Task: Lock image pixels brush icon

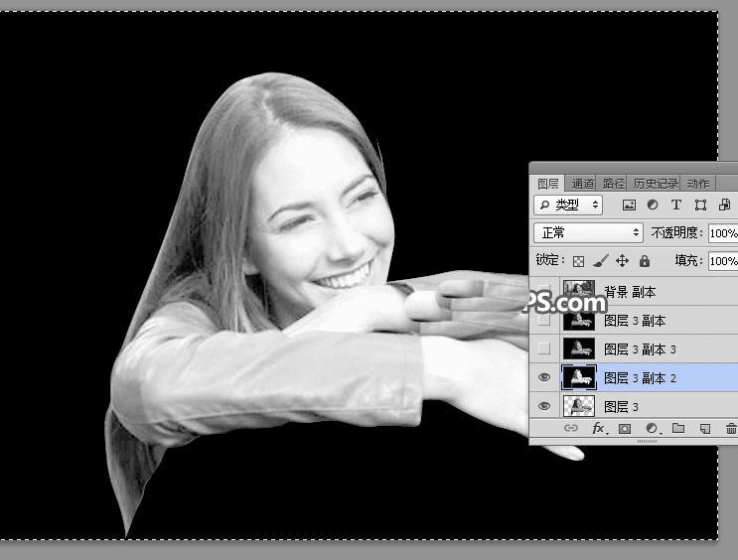Action: point(600,261)
